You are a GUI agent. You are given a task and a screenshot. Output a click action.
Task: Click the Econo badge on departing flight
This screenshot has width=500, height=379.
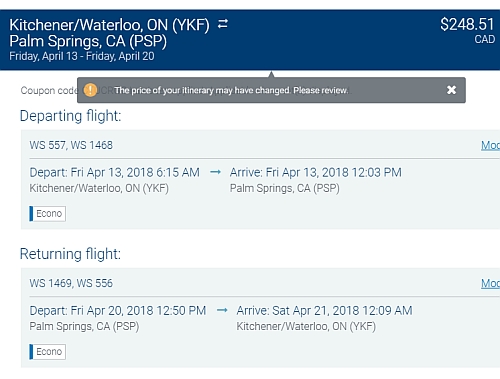[x=47, y=214]
